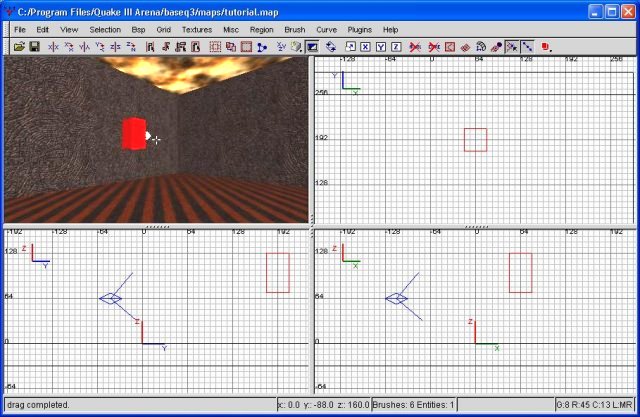Click the free scale toolbar icon
Screen dimensions: 640x417
point(350,47)
